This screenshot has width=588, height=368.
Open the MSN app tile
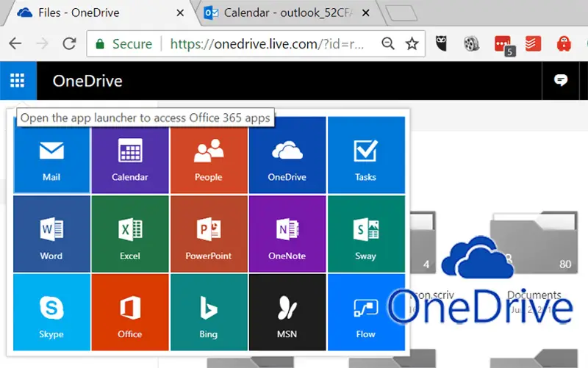[287, 312]
